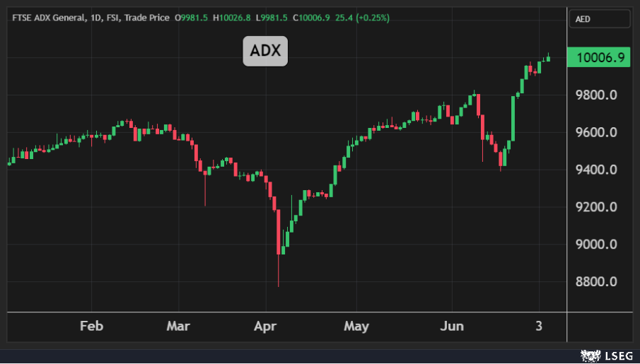This screenshot has height=364, width=640.
Task: Select the May label on time axis
Action: (356, 326)
